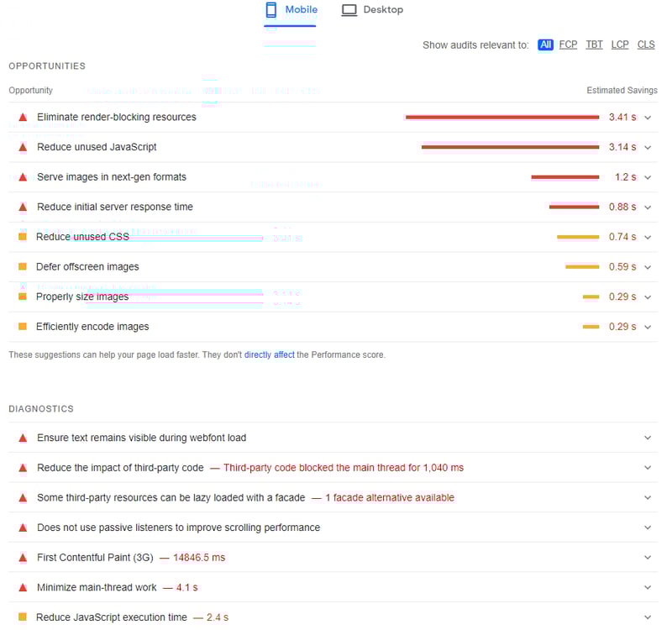672x630 pixels.
Task: Select the Defer offscreen images title
Action: coord(87,266)
